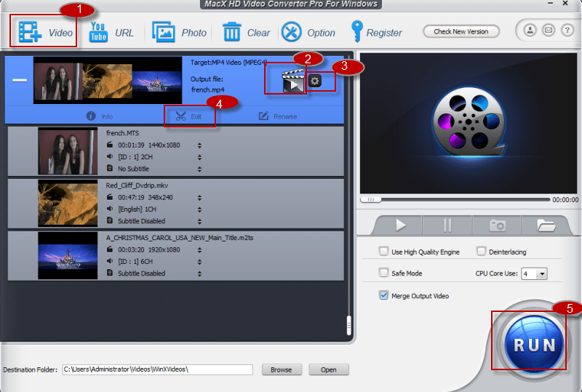The image size is (582, 392).
Task: Click the merged video thumbnail strip
Action: click(108, 80)
